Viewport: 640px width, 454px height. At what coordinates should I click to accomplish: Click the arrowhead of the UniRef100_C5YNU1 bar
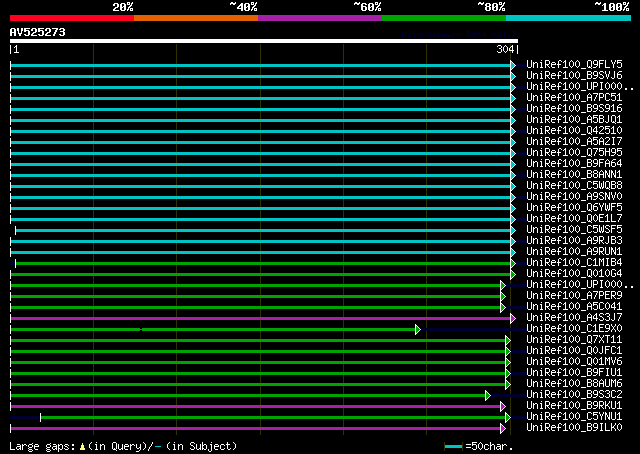click(x=508, y=417)
